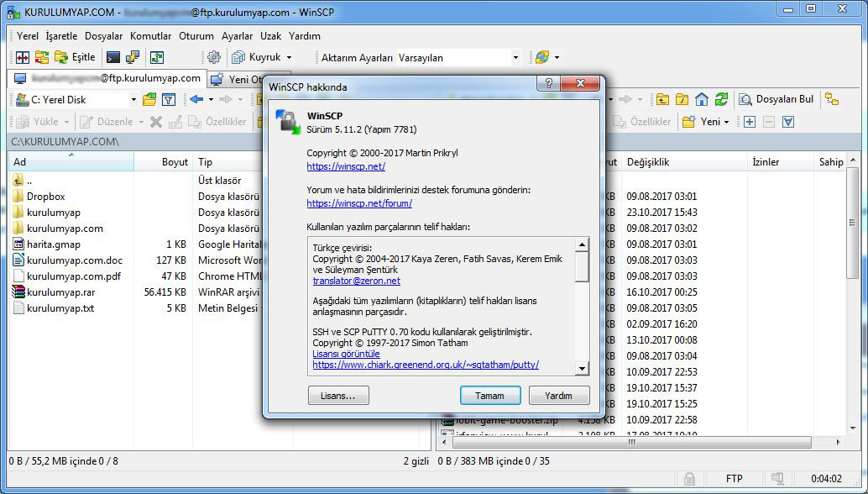Go to remote parent directory icon
868x494 pixels.
pos(663,99)
